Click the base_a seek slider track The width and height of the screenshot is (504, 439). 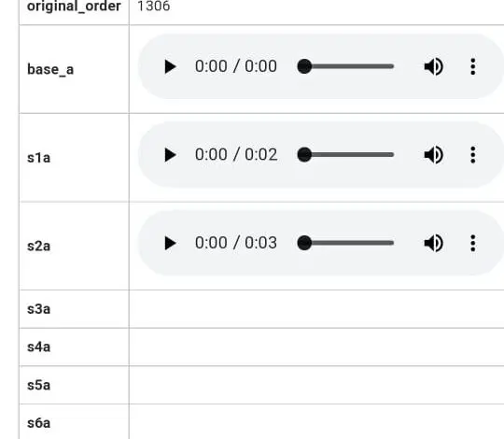click(346, 66)
